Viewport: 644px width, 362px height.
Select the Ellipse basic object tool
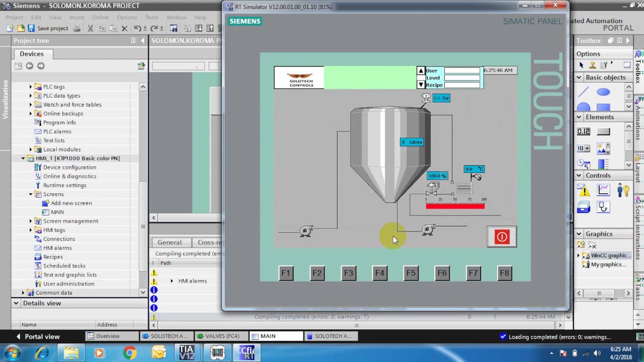click(603, 92)
